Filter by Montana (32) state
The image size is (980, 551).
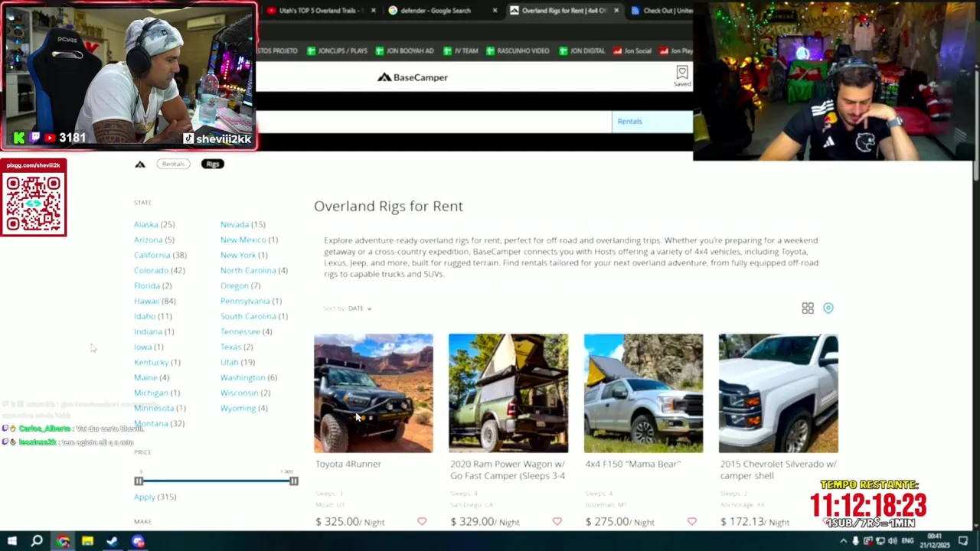point(159,423)
